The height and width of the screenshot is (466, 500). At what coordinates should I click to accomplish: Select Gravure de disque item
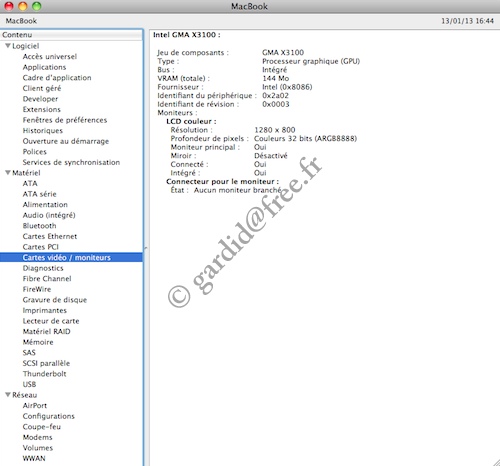click(55, 300)
